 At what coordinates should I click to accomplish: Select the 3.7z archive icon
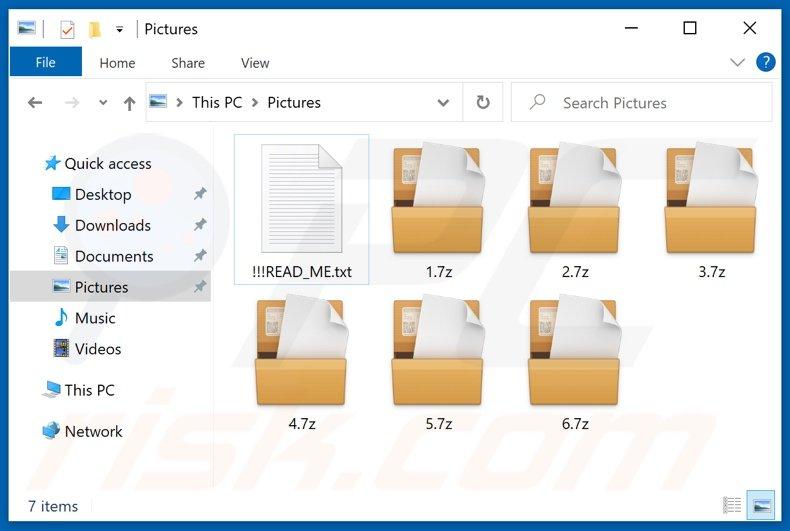pyautogui.click(x=711, y=198)
